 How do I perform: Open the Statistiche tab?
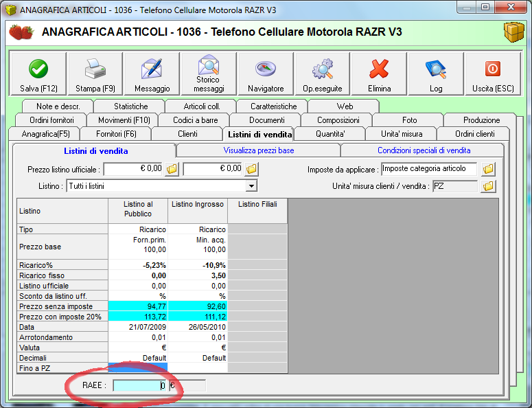pyautogui.click(x=130, y=106)
